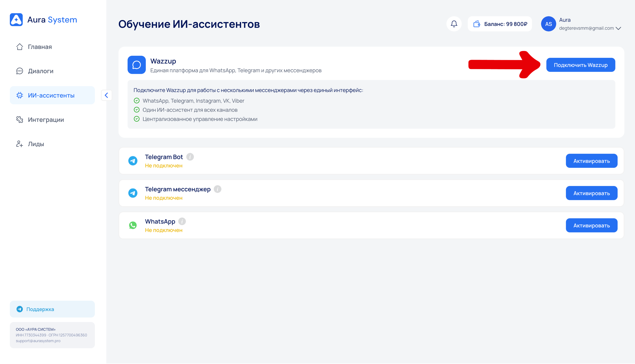The image size is (635, 364).
Task: Click the WhatsApp green logo icon
Action: coord(133,225)
